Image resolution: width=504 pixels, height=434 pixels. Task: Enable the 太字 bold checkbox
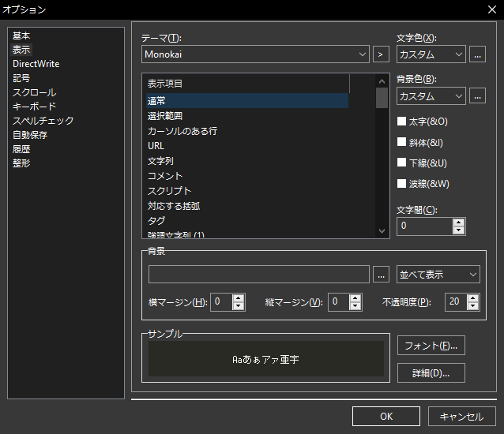tap(401, 122)
